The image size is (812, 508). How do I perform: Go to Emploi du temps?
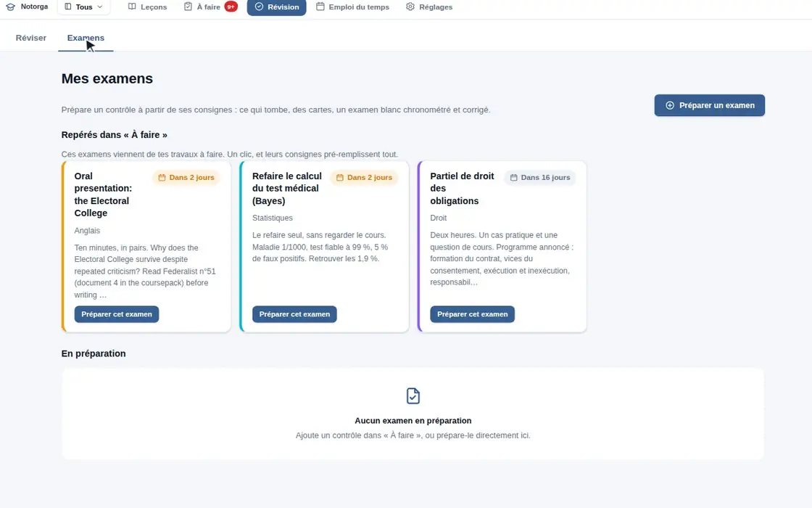(352, 7)
